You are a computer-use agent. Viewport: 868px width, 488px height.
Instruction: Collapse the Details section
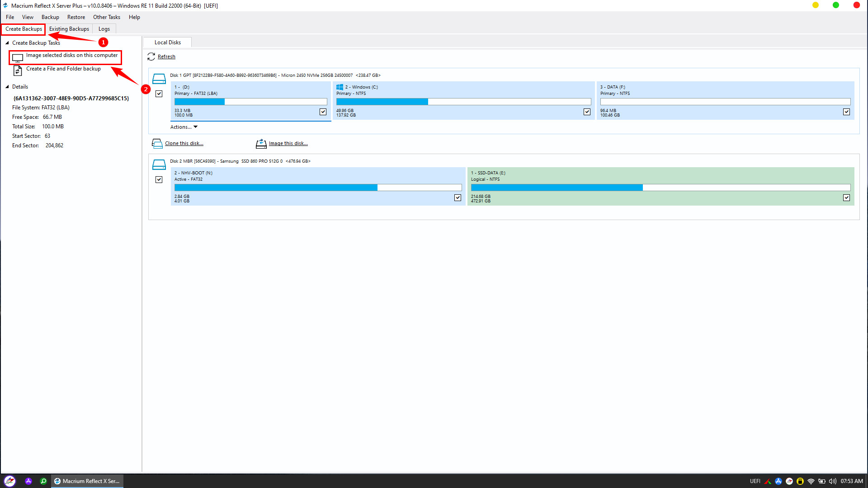[x=7, y=87]
